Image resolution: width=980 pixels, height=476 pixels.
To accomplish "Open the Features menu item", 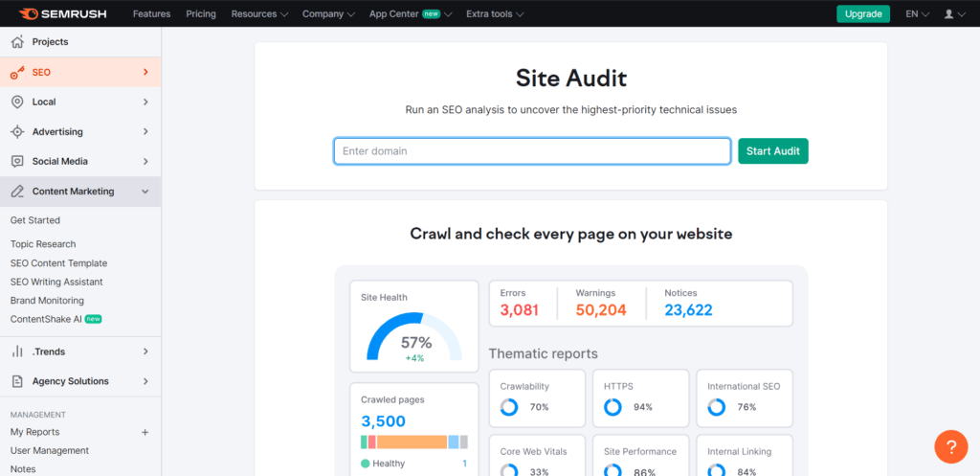I will [151, 14].
